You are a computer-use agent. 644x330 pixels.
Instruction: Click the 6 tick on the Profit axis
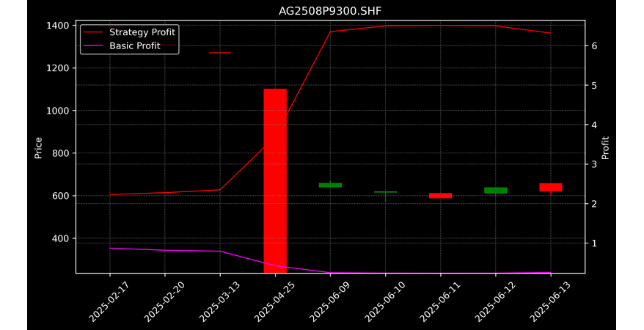tap(594, 46)
